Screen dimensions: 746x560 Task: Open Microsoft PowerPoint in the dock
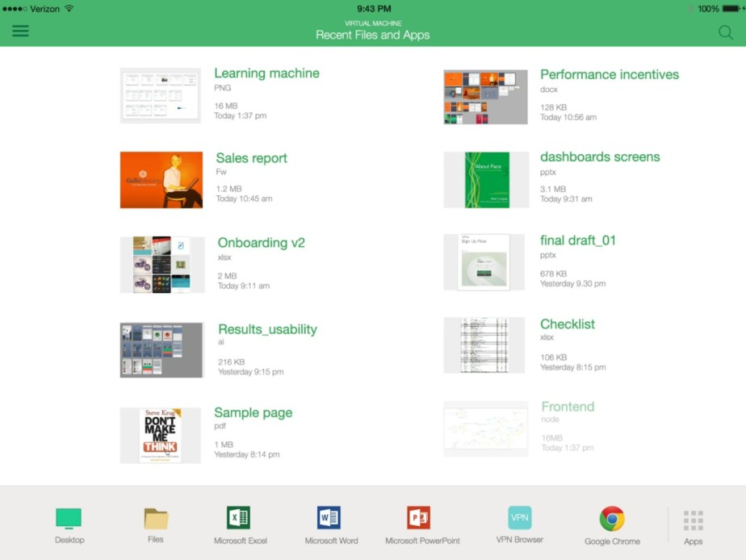(x=417, y=518)
